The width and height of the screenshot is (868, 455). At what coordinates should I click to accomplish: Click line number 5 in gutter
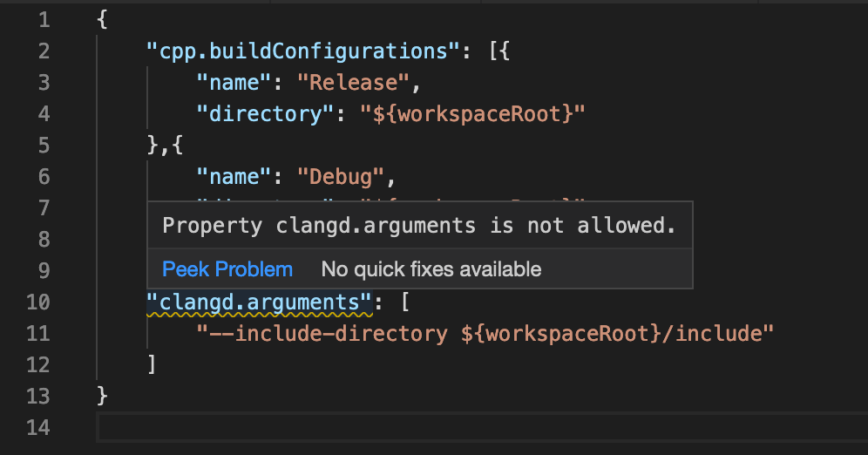[44, 146]
